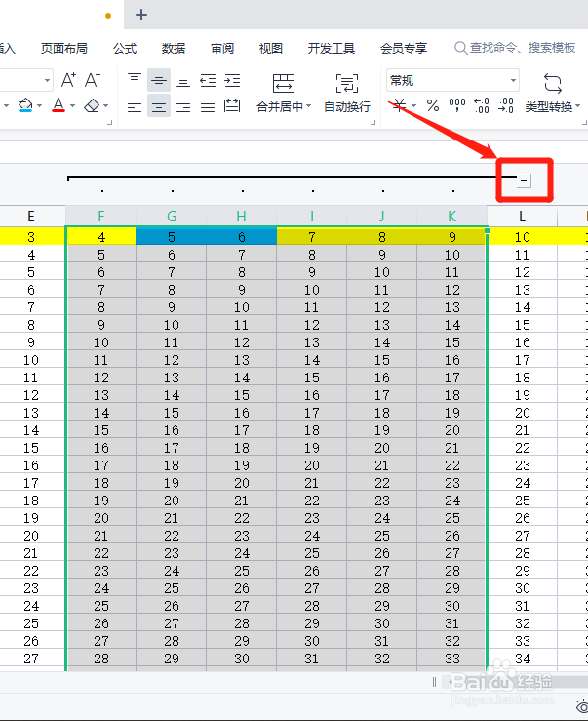Open font settings dialog launcher
The image size is (588, 721).
(109, 122)
